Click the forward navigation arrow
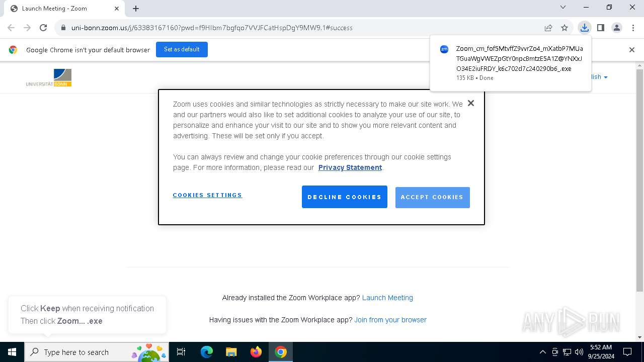This screenshot has width=644, height=362. pyautogui.click(x=27, y=28)
